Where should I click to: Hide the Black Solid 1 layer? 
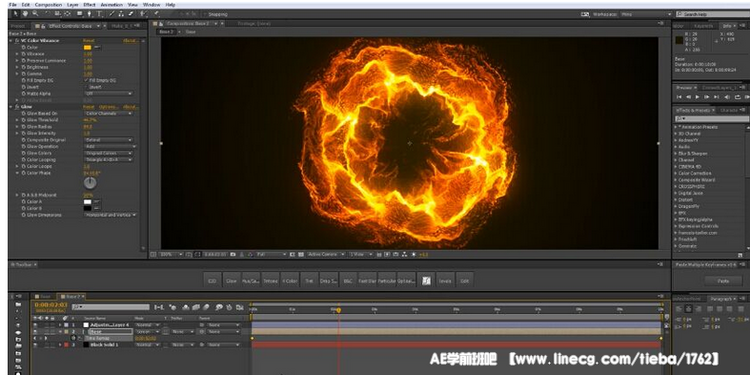(x=35, y=344)
